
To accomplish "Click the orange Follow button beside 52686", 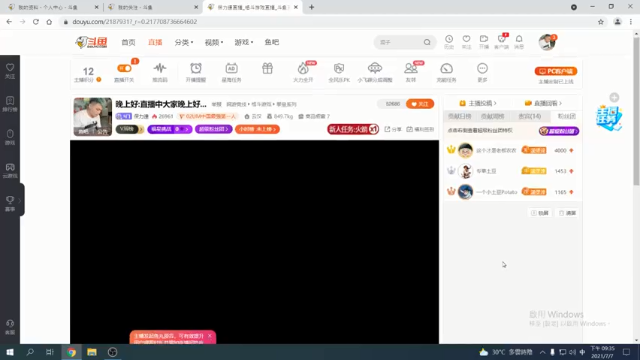I will [x=420, y=104].
